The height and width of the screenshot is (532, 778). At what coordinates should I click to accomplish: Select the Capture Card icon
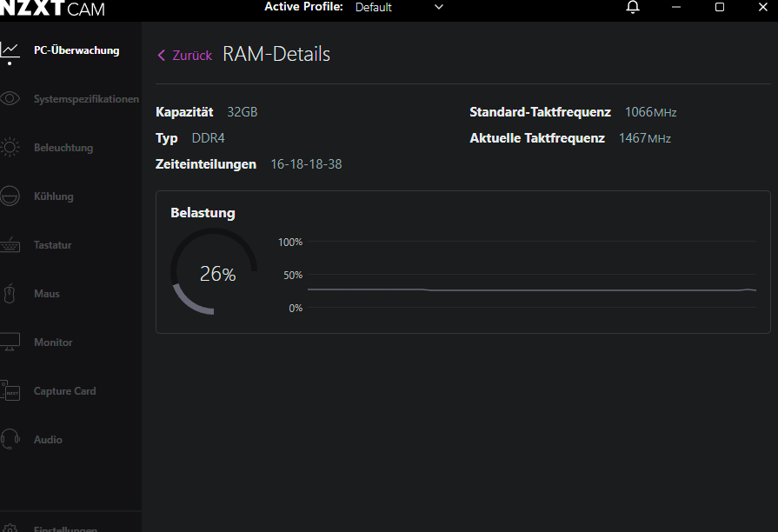[x=10, y=391]
